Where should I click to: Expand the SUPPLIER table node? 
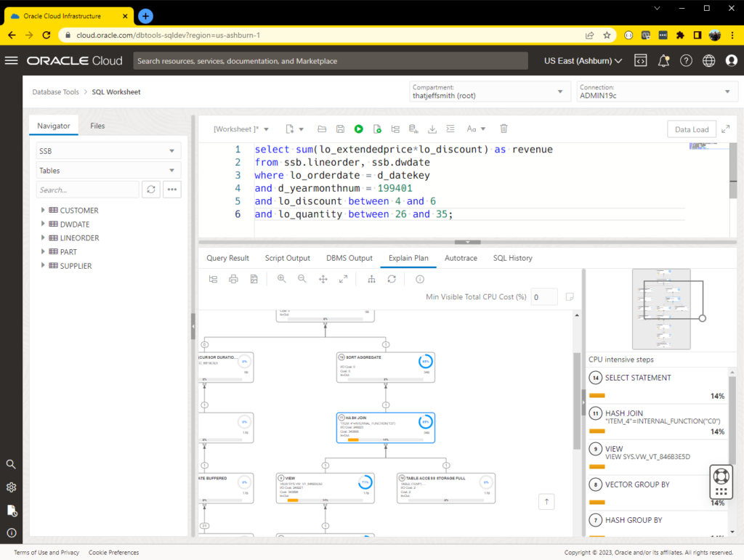pos(43,265)
